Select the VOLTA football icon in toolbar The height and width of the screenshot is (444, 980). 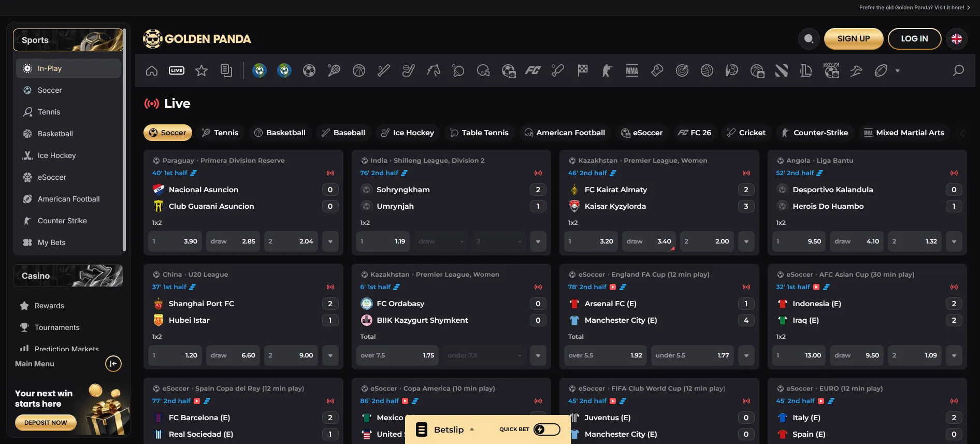pos(831,70)
